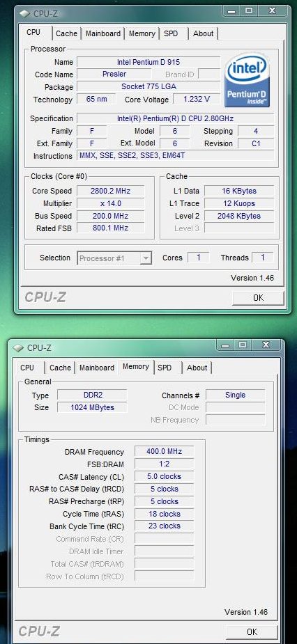Screen dimensions: 297x644
Task: Switch to CPU tab in the bottom CPU-Z window
Action: [x=27, y=368]
